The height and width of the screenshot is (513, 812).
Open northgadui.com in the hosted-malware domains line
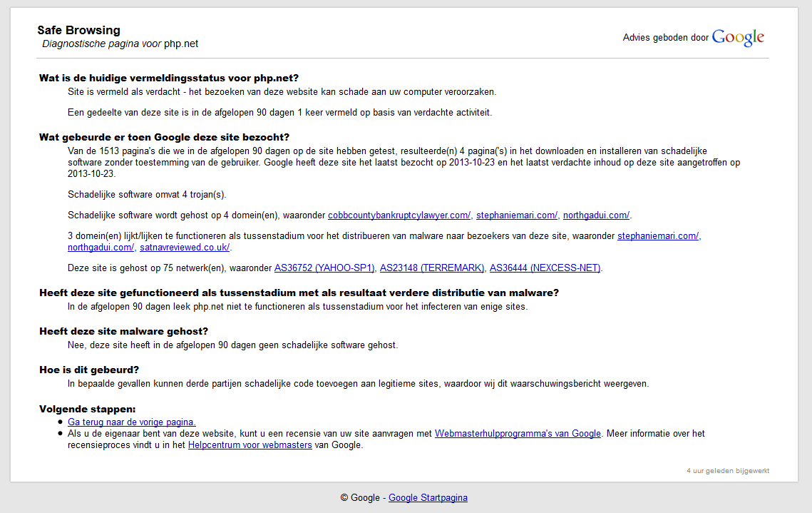pos(596,215)
